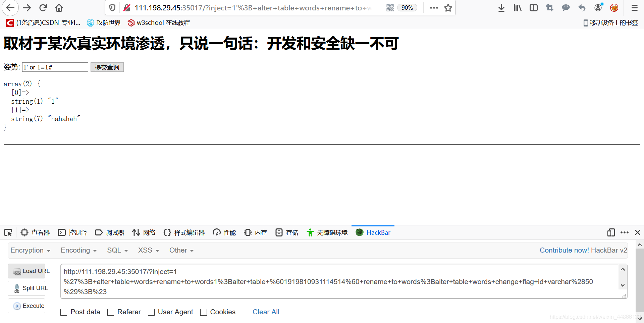644x323 pixels.
Task: Focus the 姿势 query input field
Action: pyautogui.click(x=55, y=67)
